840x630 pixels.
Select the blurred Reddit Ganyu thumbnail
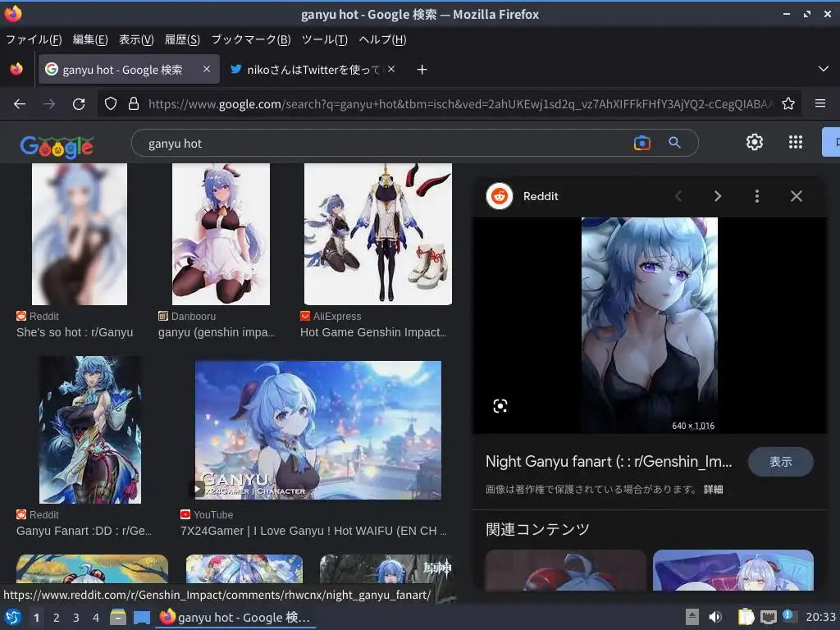pyautogui.click(x=80, y=234)
